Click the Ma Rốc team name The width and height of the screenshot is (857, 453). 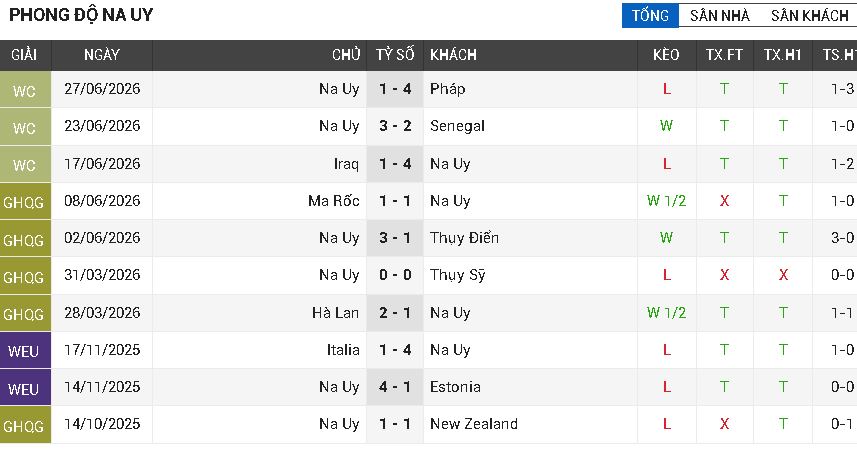coord(333,201)
